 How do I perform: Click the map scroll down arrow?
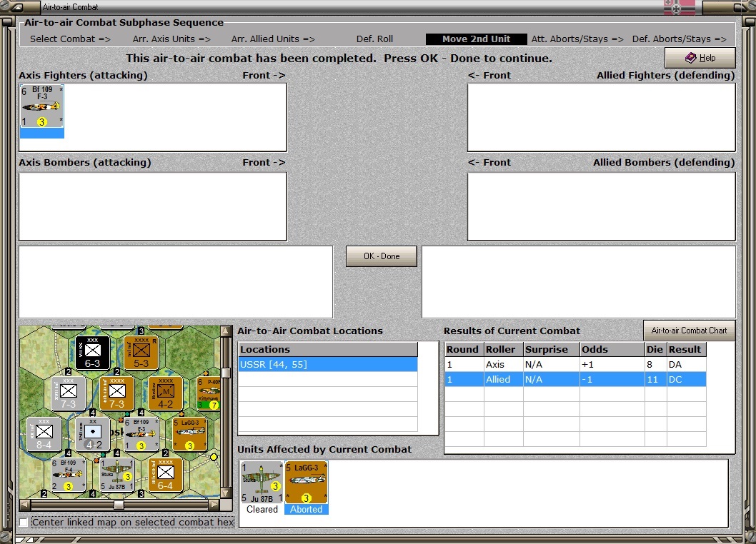click(225, 493)
